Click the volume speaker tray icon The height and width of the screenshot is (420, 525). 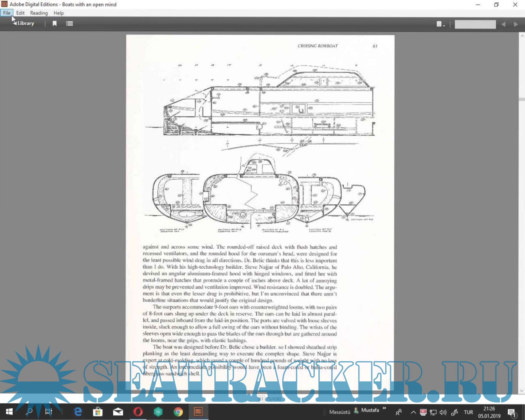tap(443, 412)
